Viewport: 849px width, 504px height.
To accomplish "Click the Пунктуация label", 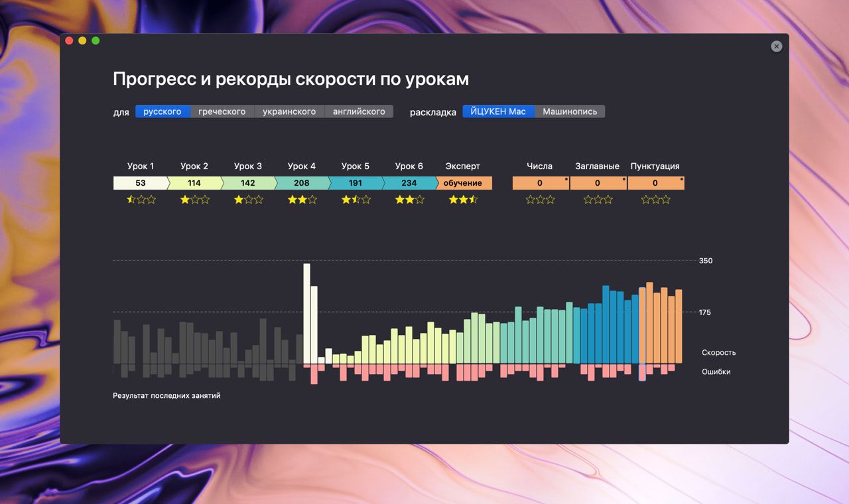I will click(x=655, y=166).
